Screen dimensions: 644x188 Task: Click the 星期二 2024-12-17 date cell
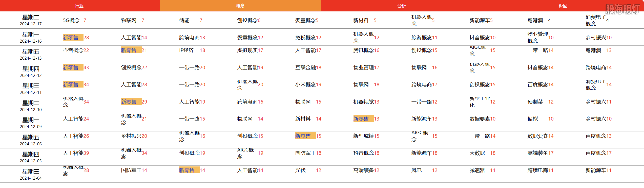click(31, 20)
